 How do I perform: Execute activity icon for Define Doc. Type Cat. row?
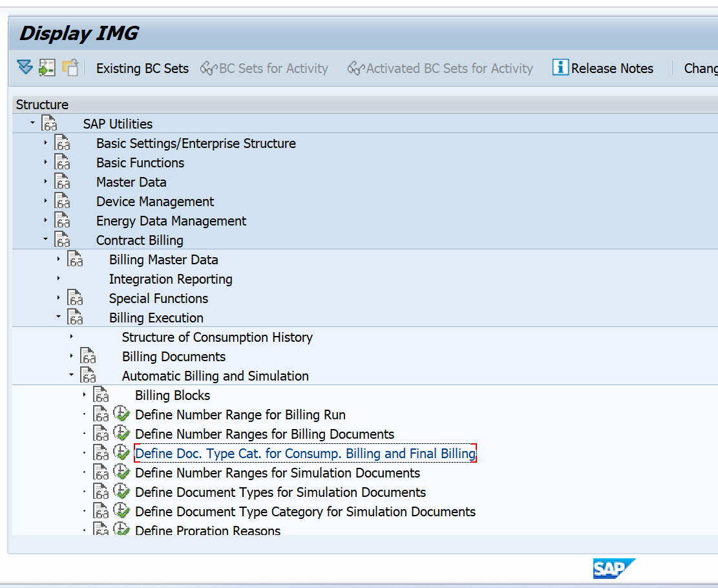(x=121, y=452)
